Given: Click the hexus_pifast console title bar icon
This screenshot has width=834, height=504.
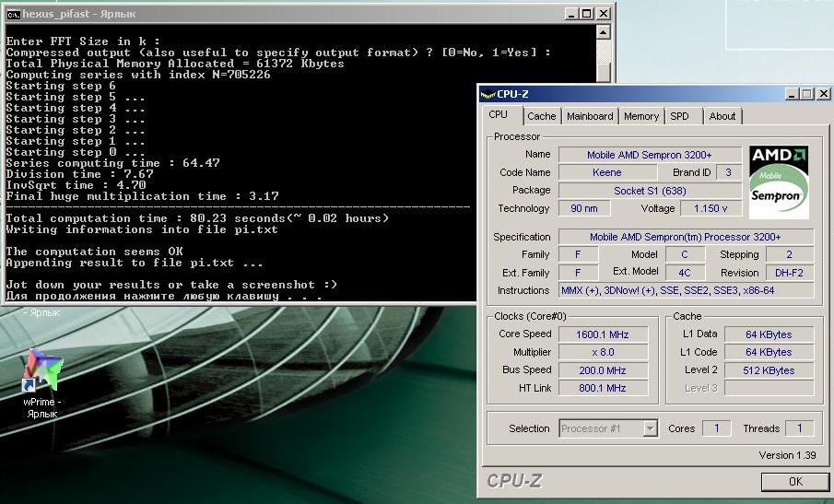Looking at the screenshot, I should coord(13,15).
